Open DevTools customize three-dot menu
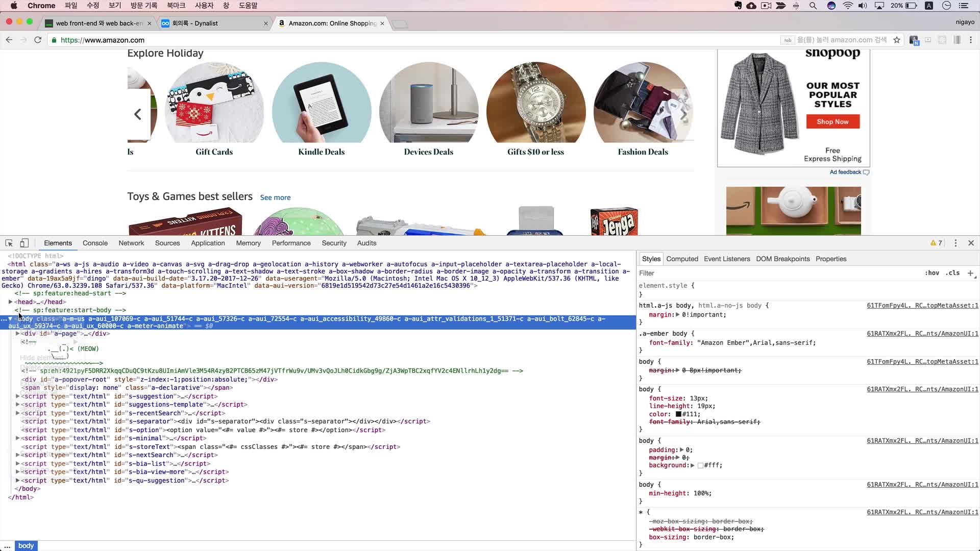This screenshot has width=980, height=551. (955, 243)
